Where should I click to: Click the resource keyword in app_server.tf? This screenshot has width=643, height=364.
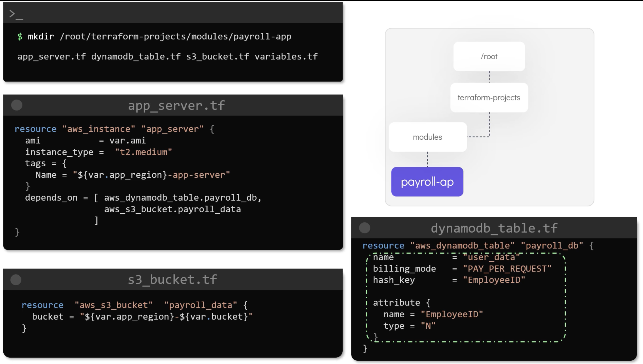click(x=36, y=129)
